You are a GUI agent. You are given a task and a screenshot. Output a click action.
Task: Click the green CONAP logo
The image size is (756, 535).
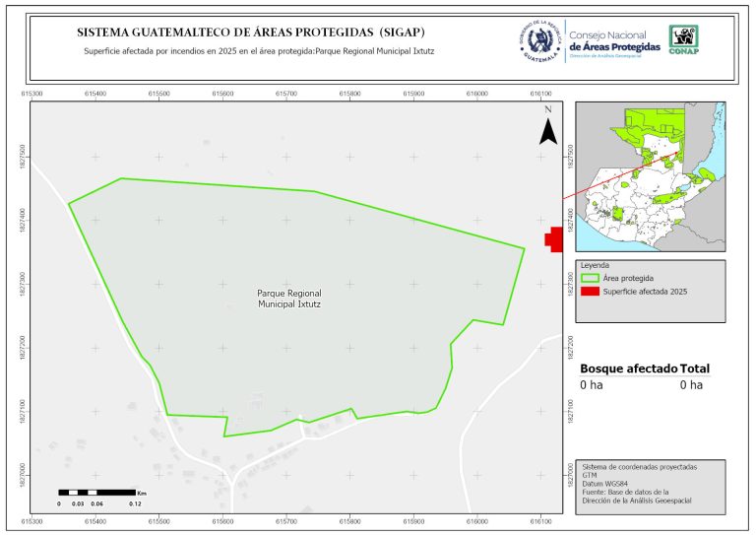pos(685,39)
